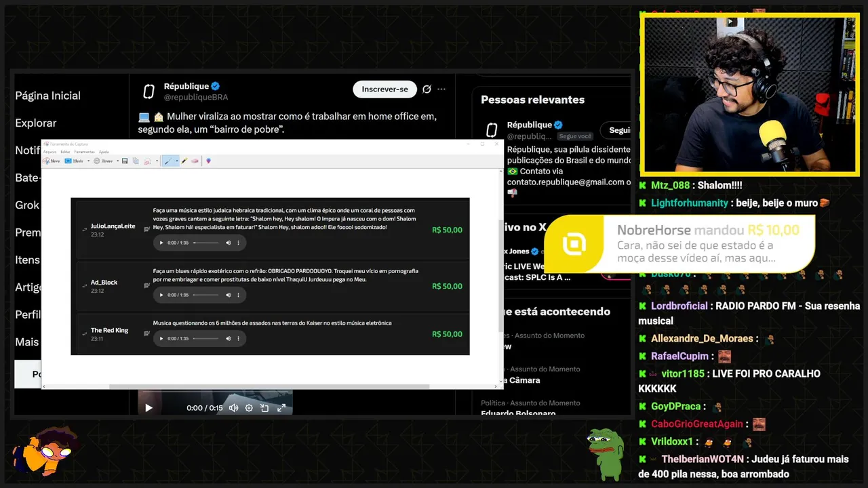Click the 0:00 / 0:15 video time display
868x488 pixels.
tap(205, 408)
